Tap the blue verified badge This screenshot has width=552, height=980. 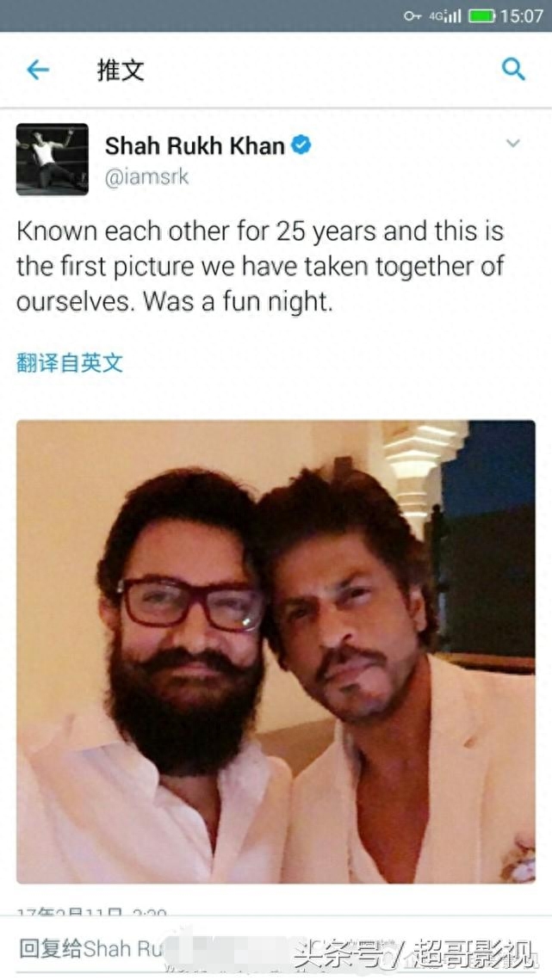[x=301, y=145]
